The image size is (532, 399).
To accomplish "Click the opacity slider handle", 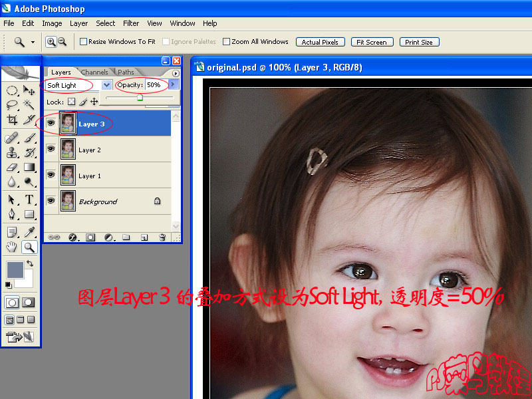I will click(140, 98).
